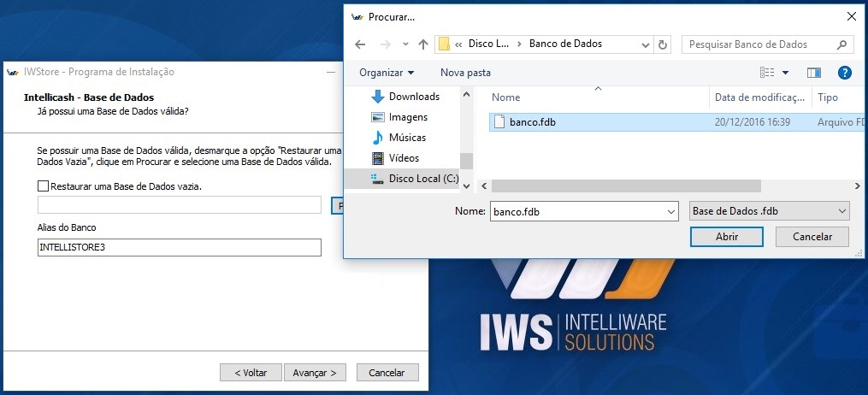Click Cancelar in the Procurar dialog
868x395 pixels.
coord(812,237)
